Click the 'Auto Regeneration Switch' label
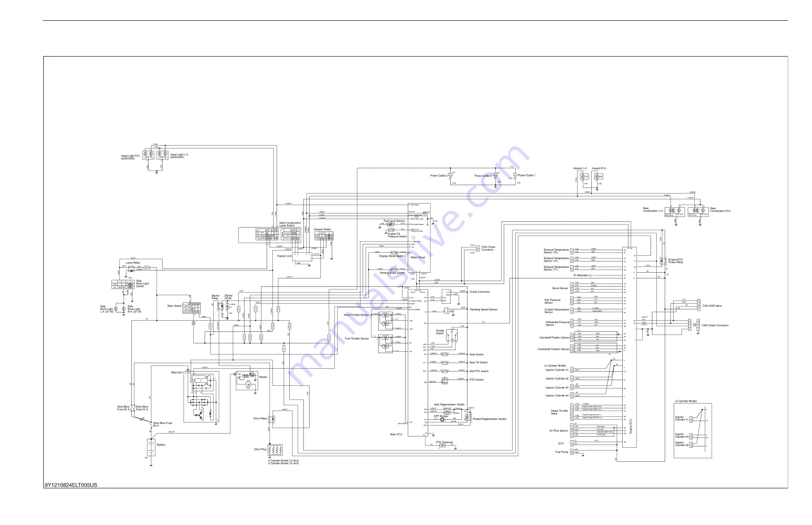This screenshot has width=812, height=525. click(449, 404)
